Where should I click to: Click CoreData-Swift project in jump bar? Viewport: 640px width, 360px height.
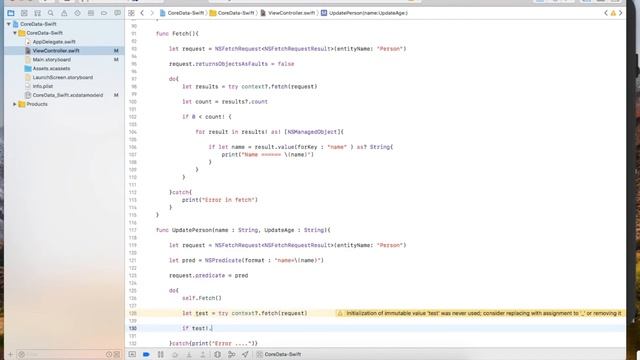click(182, 13)
